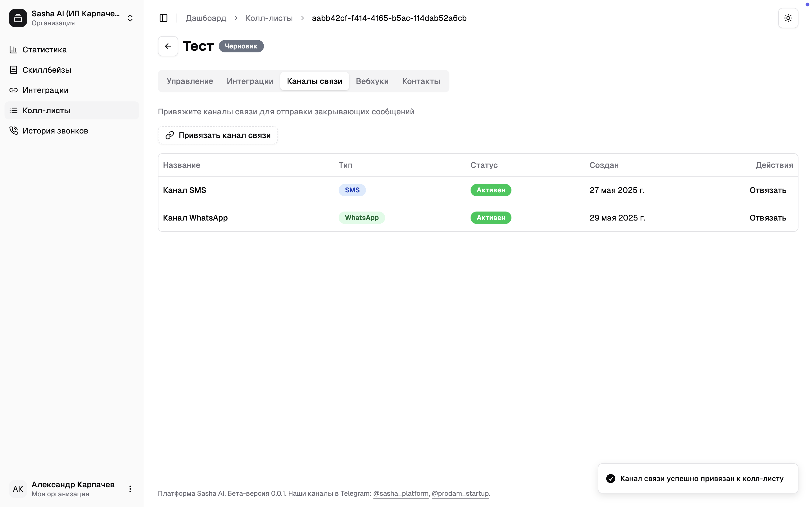This screenshot has width=812, height=507.
Task: Open Скиллбейзы in the sidebar
Action: click(47, 70)
